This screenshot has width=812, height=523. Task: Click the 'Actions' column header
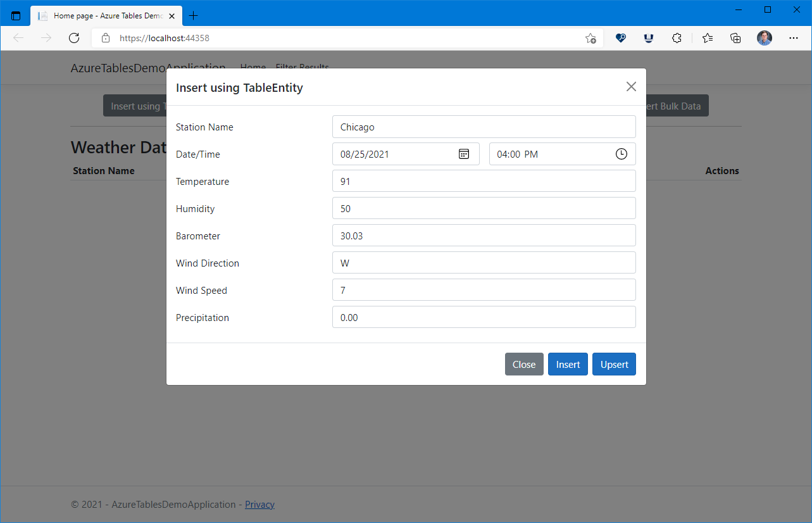tap(722, 171)
